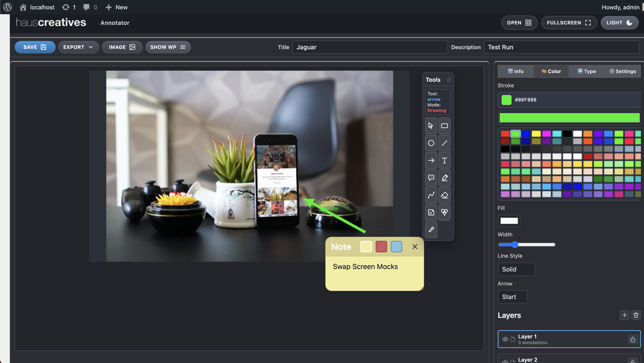Select the eraser tool
The height and width of the screenshot is (363, 644).
(x=444, y=195)
